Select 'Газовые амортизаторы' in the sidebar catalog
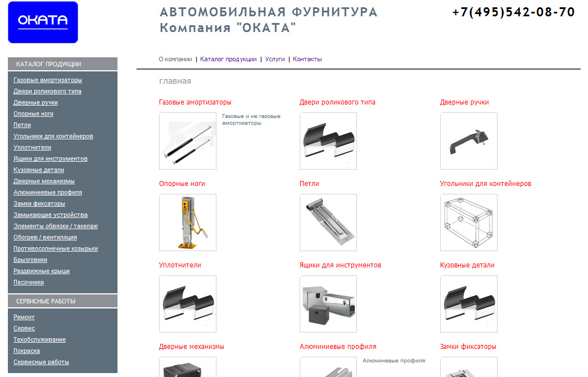Image resolution: width=588 pixels, height=377 pixels. pos(48,80)
